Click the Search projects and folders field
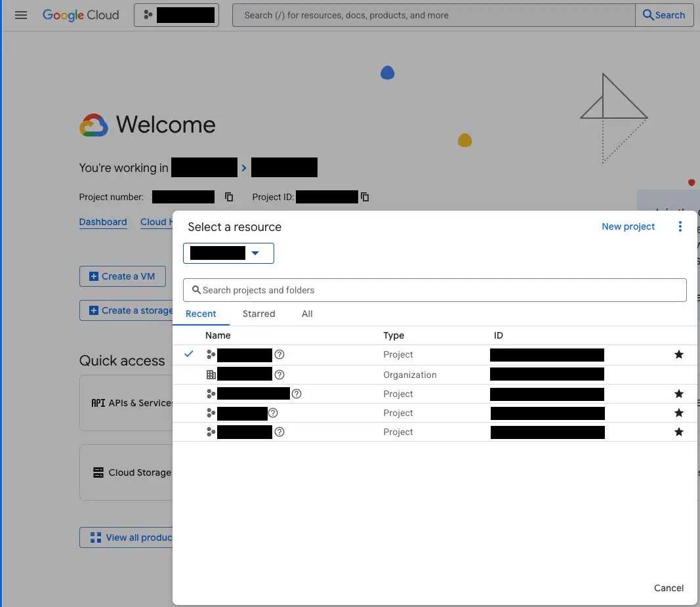The width and height of the screenshot is (700, 607). pos(434,290)
